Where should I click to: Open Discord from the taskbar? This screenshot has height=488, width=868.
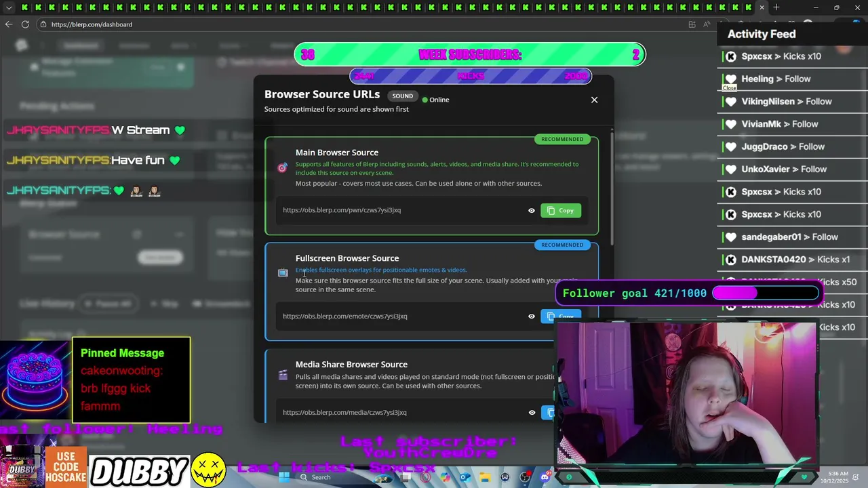(x=545, y=477)
